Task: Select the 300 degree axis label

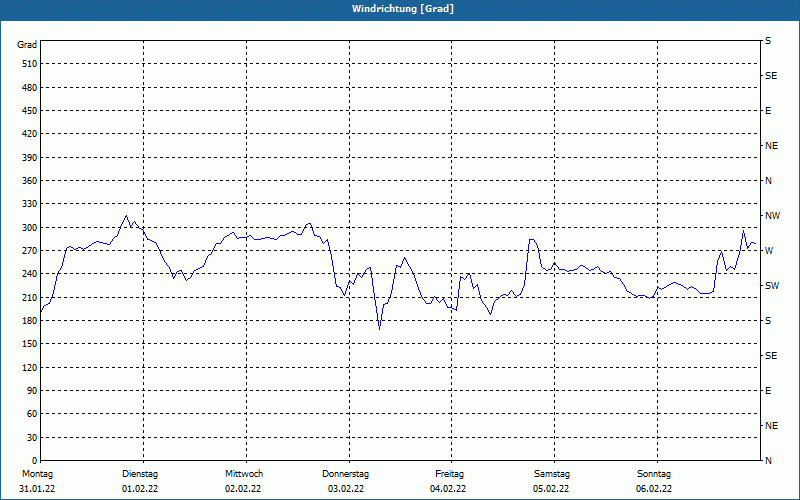Action: [30, 228]
